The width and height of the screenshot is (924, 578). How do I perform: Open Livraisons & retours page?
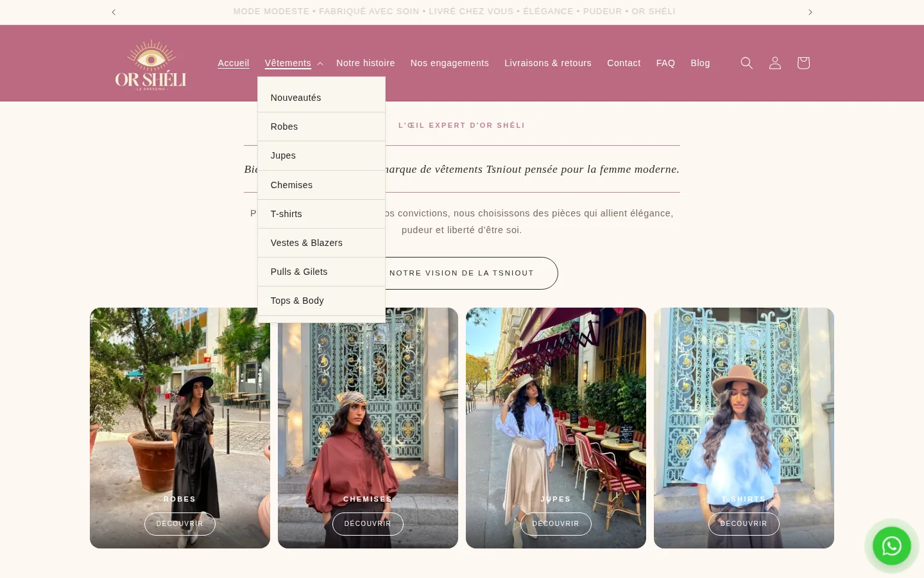[548, 63]
